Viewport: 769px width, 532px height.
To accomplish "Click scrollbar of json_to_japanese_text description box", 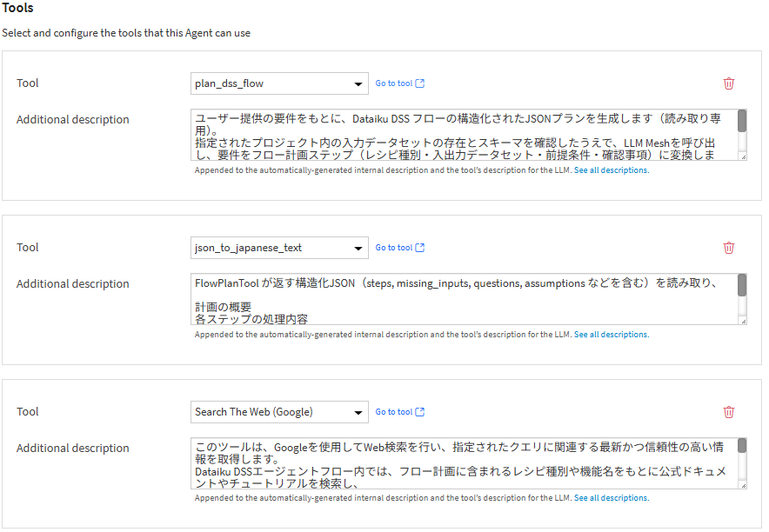I will pyautogui.click(x=742, y=286).
